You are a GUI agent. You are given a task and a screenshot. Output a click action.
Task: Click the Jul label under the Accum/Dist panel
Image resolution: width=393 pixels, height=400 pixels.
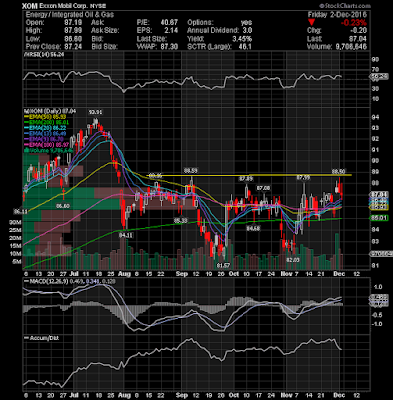(x=73, y=395)
